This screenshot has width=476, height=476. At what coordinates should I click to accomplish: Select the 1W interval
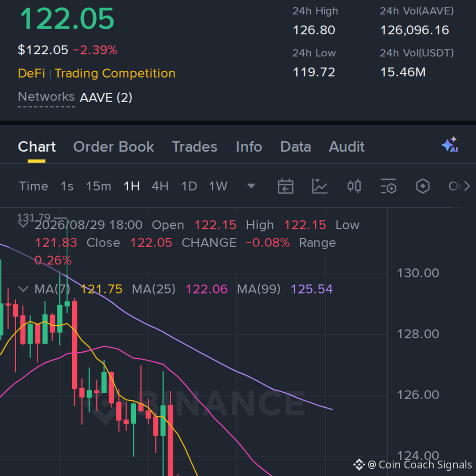coord(218,186)
